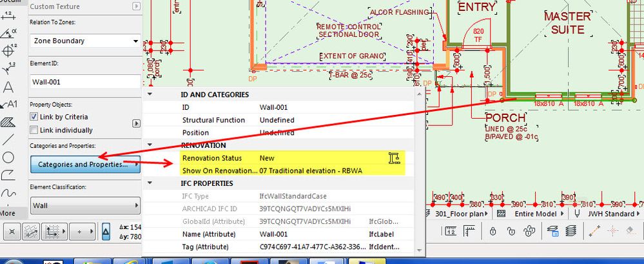
Task: Open the Wall element classification dropdown
Action: coord(85,205)
